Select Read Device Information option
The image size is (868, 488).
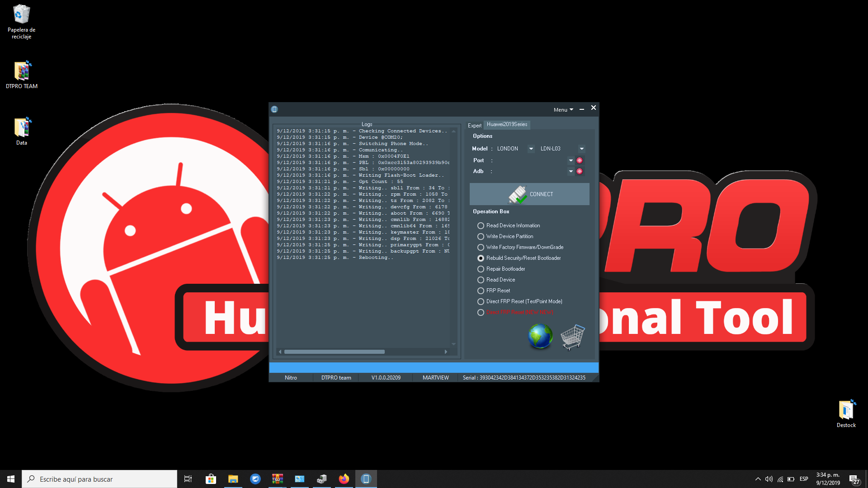(x=509, y=225)
